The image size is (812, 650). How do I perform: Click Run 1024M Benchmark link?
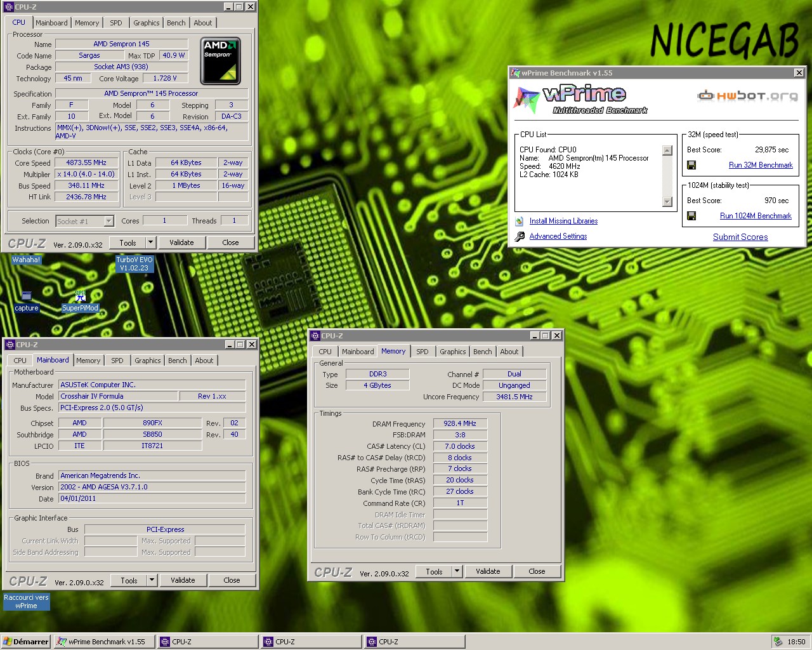[x=756, y=216]
